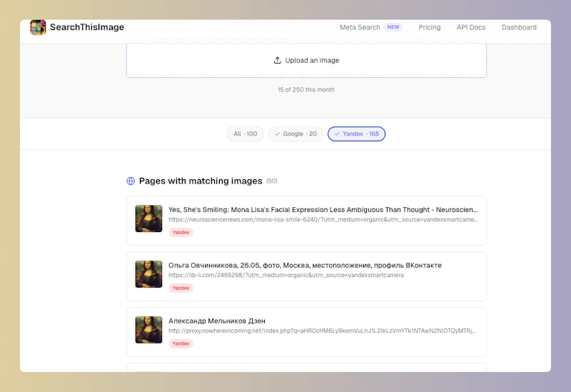Open the lib-li.com URL
The height and width of the screenshot is (392, 571).
pos(286,275)
